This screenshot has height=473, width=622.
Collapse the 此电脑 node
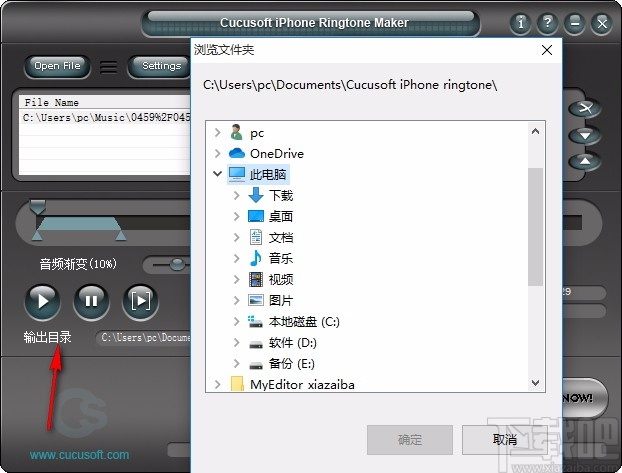217,174
